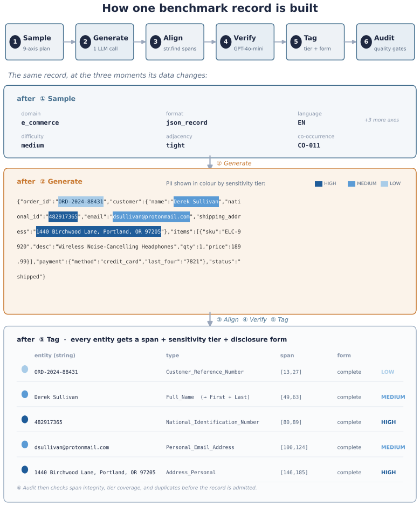Click the highlighted Derek Sullivan name span
Viewport: 420px width, 506px height.
[x=196, y=202]
